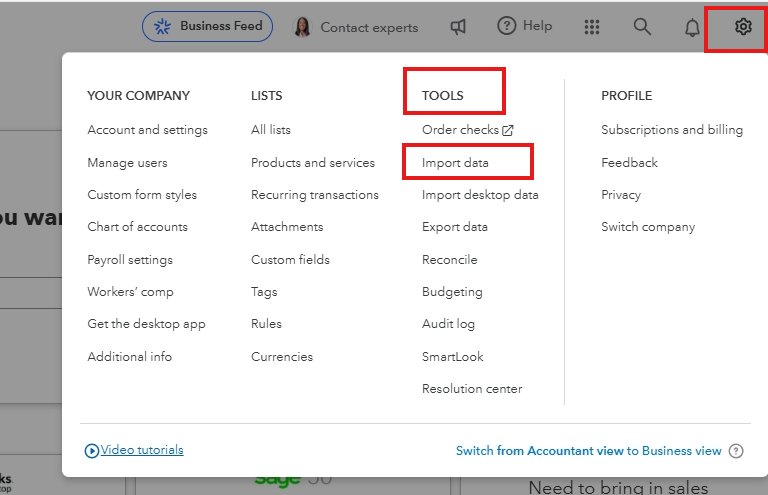Open Chart of accounts

click(137, 227)
